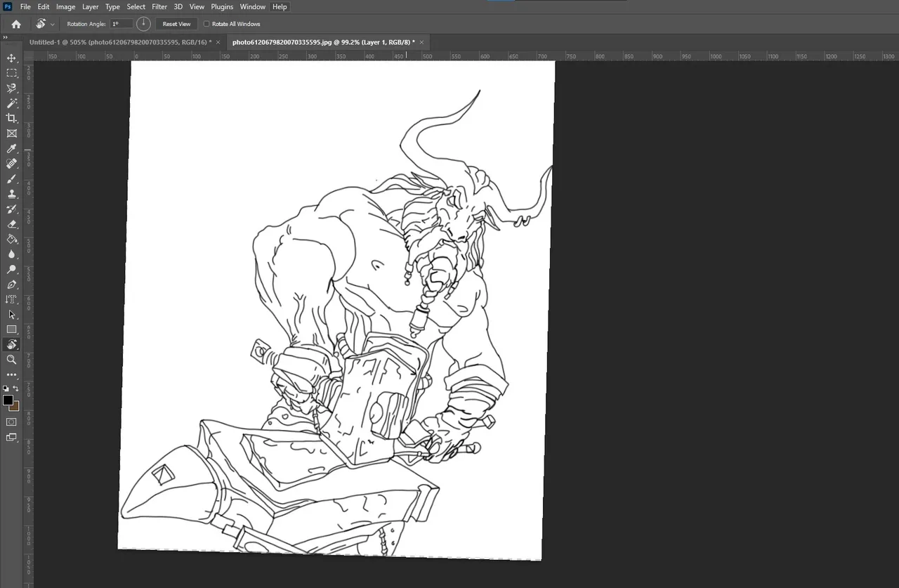Switch to the Untitled-1 document tab
Viewport: 899px width, 588px height.
[x=120, y=42]
